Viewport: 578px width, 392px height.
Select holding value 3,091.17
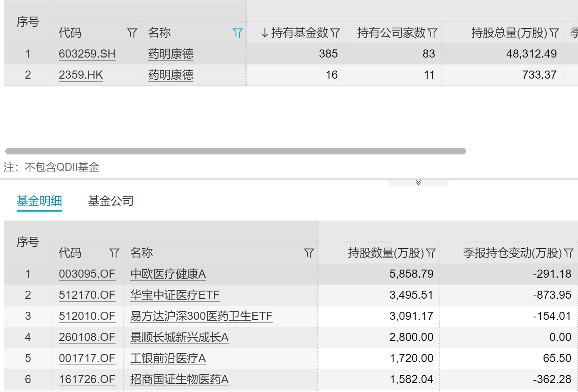[411, 316]
